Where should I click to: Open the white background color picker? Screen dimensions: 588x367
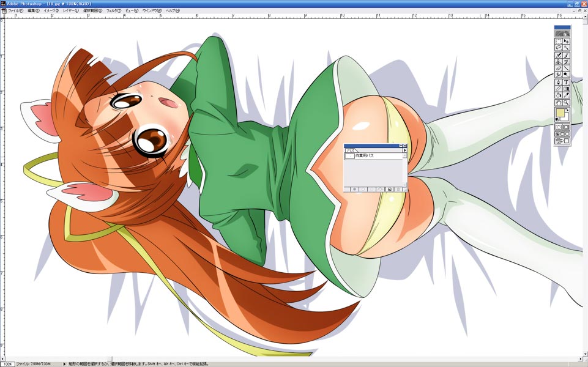click(x=567, y=119)
